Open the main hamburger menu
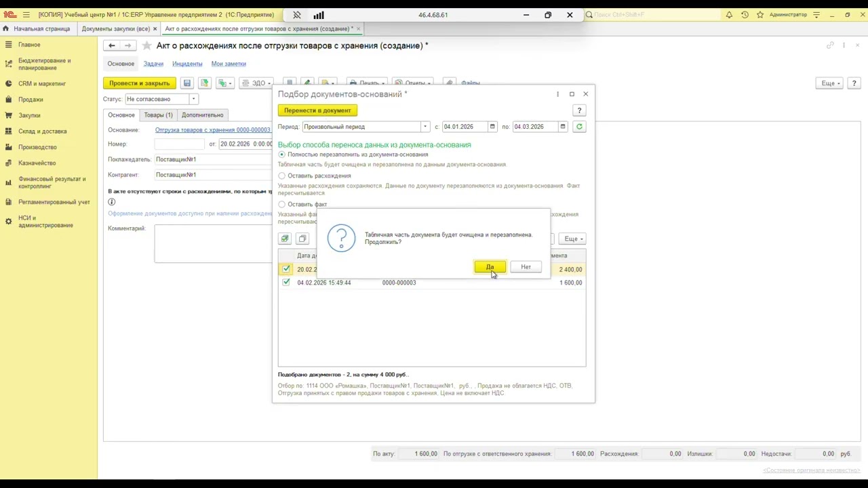Viewport: 868px width, 488px height. [26, 15]
